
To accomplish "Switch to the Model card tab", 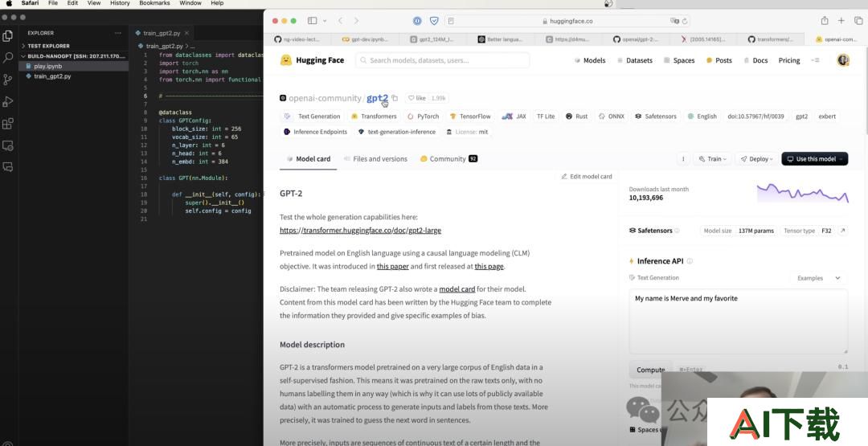I will [x=309, y=159].
